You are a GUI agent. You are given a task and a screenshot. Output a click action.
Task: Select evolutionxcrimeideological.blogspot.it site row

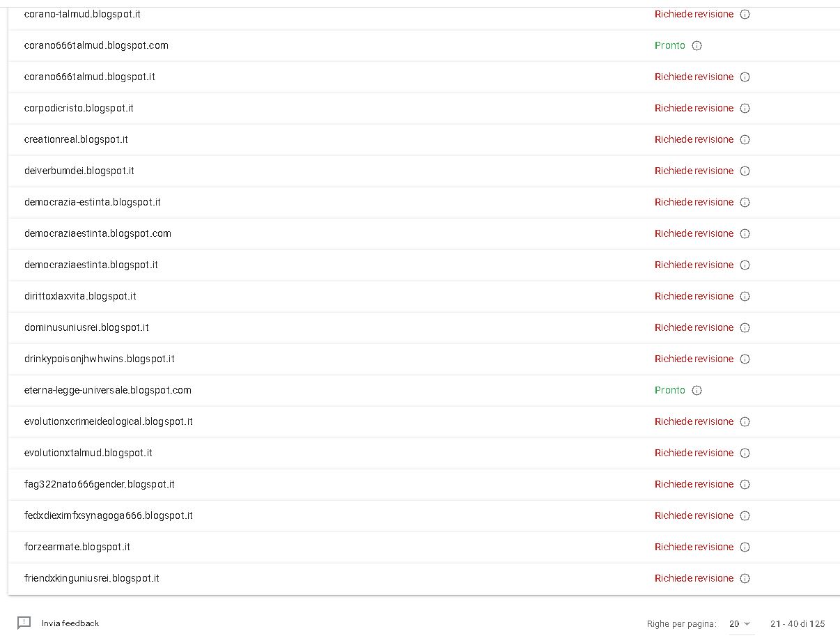point(423,421)
